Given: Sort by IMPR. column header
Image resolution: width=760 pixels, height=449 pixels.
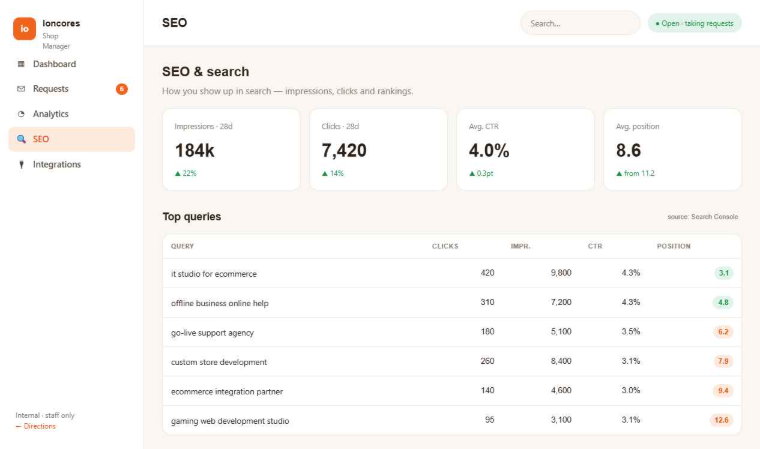Looking at the screenshot, I should [x=520, y=246].
